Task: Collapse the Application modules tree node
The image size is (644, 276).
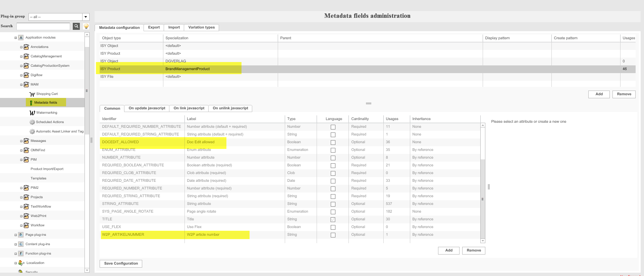Action: pyautogui.click(x=15, y=38)
